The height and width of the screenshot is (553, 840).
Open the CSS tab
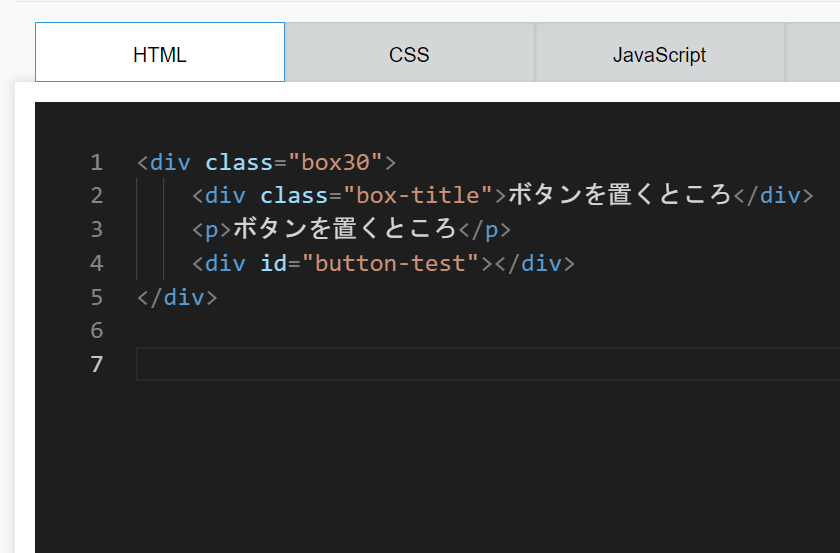pos(409,52)
